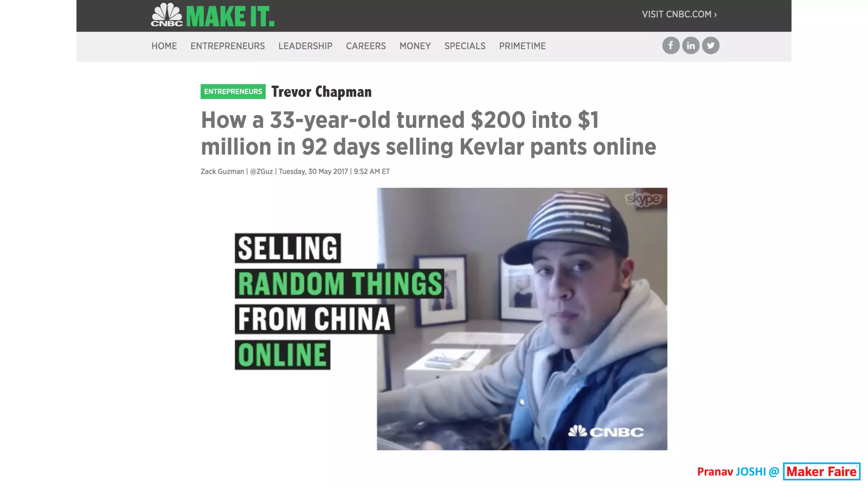
Task: Open VISIT CNBC.COM link
Action: [679, 14]
